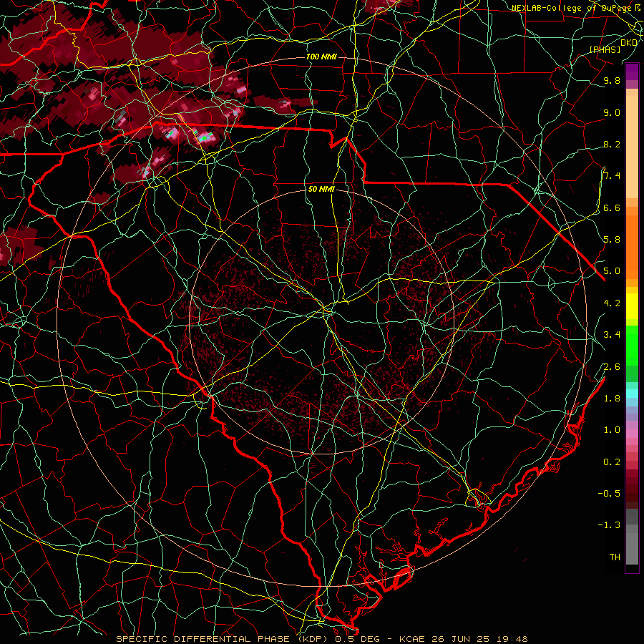Pick the cyan swatch beside 1.8
Screen dimensions: 644x644
[632, 394]
